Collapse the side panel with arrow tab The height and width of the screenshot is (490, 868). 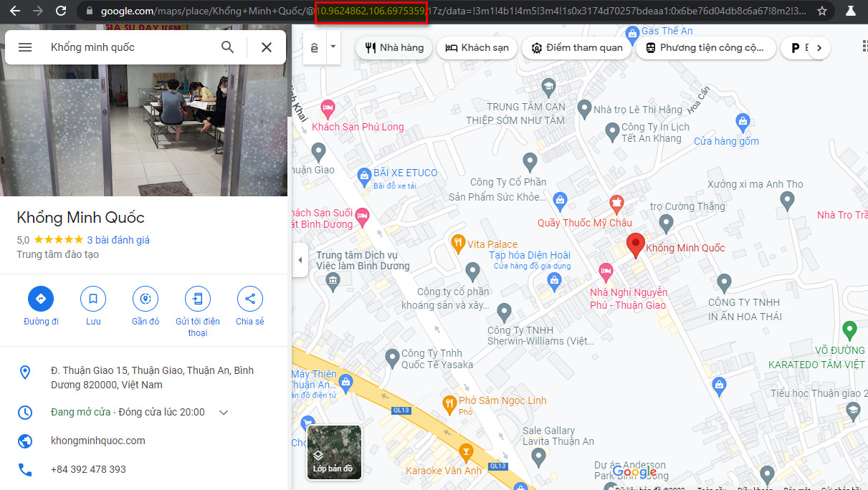[x=300, y=260]
